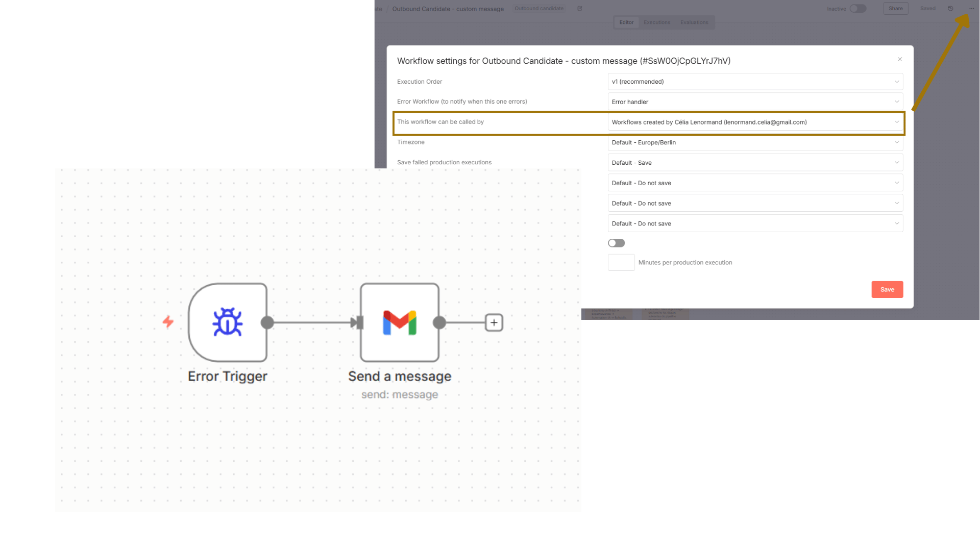Click the red lightning trigger icon
980x551 pixels.
(x=168, y=321)
